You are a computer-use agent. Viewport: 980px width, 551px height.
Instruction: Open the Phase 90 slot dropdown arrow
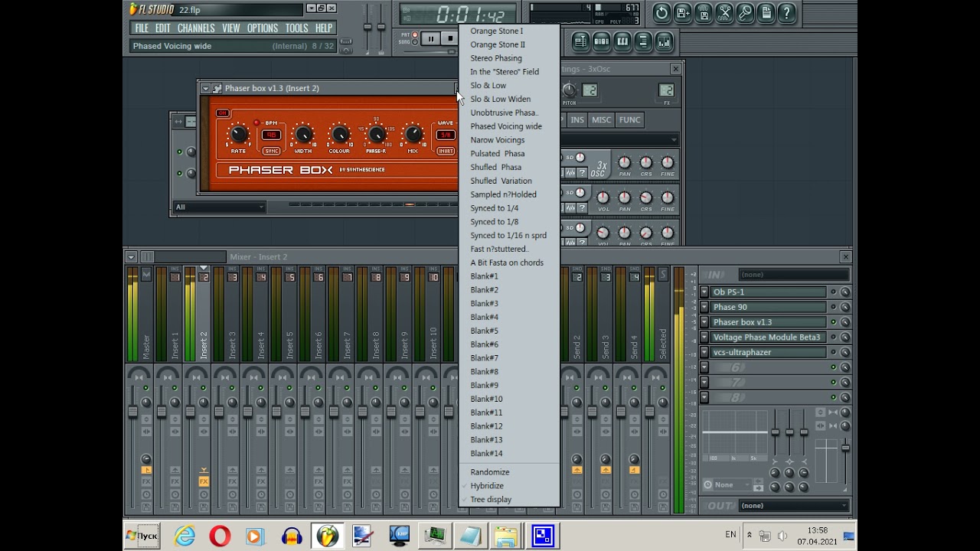(x=704, y=308)
